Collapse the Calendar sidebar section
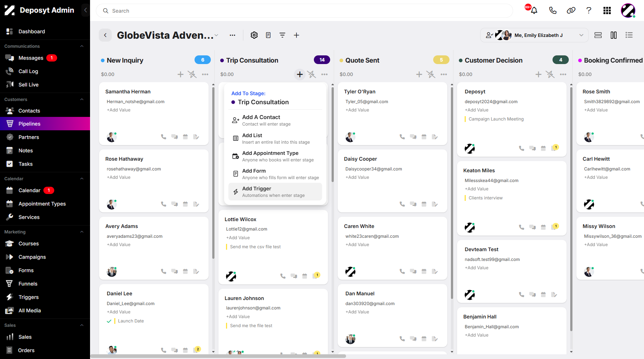This screenshot has height=359, width=644. 82,179
